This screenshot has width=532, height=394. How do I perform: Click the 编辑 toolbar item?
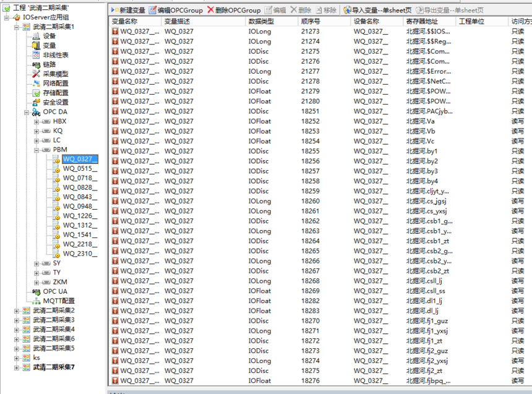[275, 10]
